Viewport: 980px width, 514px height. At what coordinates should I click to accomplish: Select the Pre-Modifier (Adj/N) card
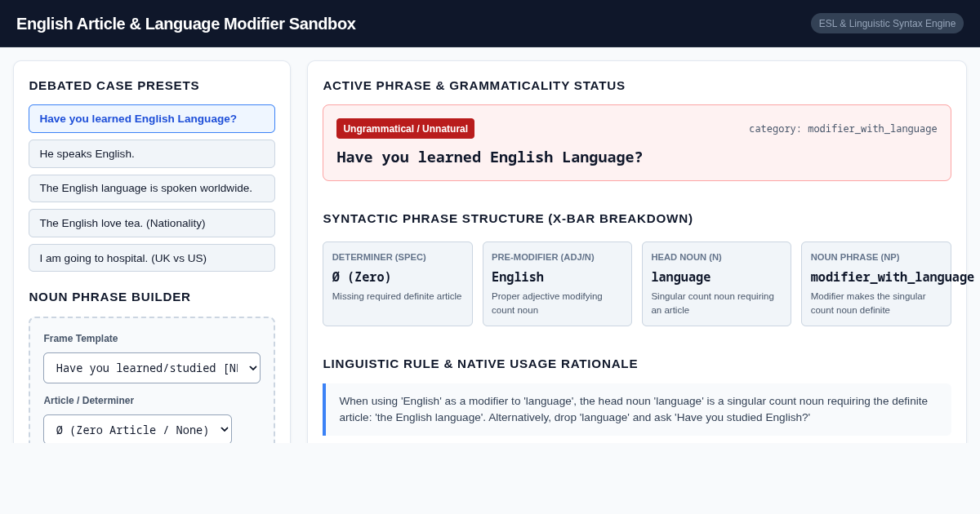[x=557, y=284]
